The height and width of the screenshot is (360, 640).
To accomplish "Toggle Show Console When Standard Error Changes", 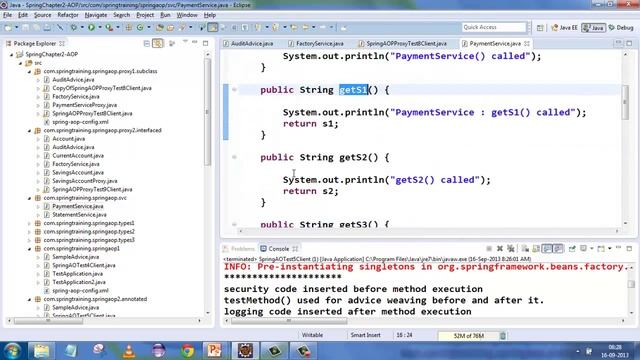I will coord(558,248).
